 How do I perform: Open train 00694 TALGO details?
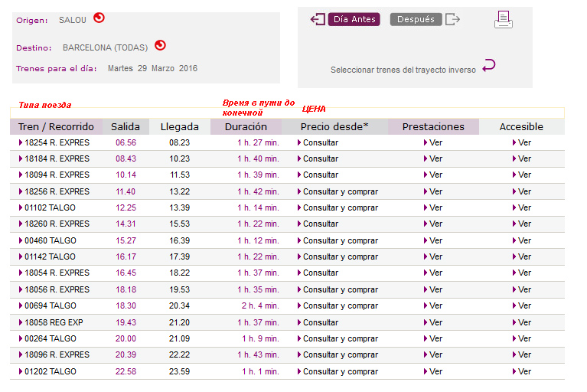47,306
